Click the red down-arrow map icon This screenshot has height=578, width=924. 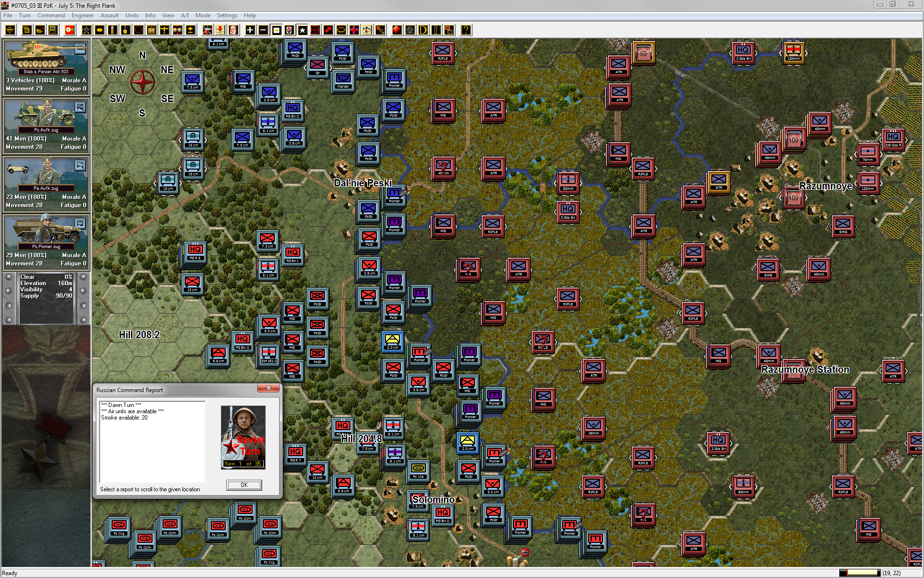pyautogui.click(x=220, y=30)
